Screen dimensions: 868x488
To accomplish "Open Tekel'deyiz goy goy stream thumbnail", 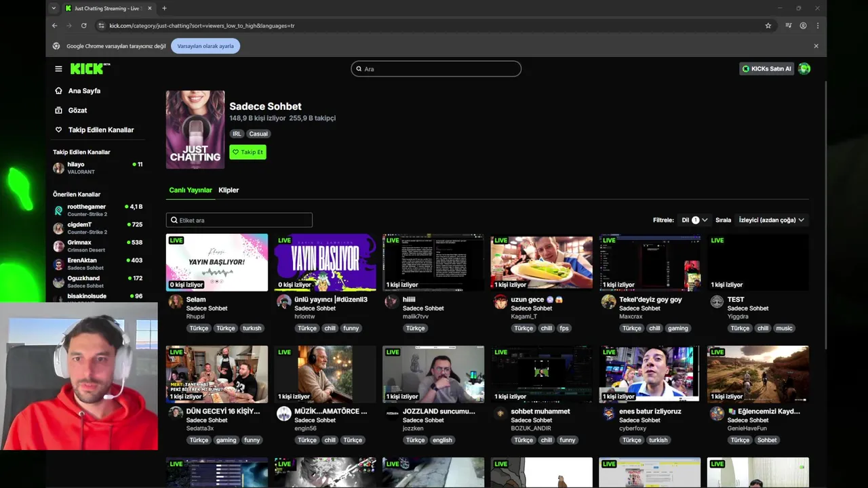I will 650,262.
